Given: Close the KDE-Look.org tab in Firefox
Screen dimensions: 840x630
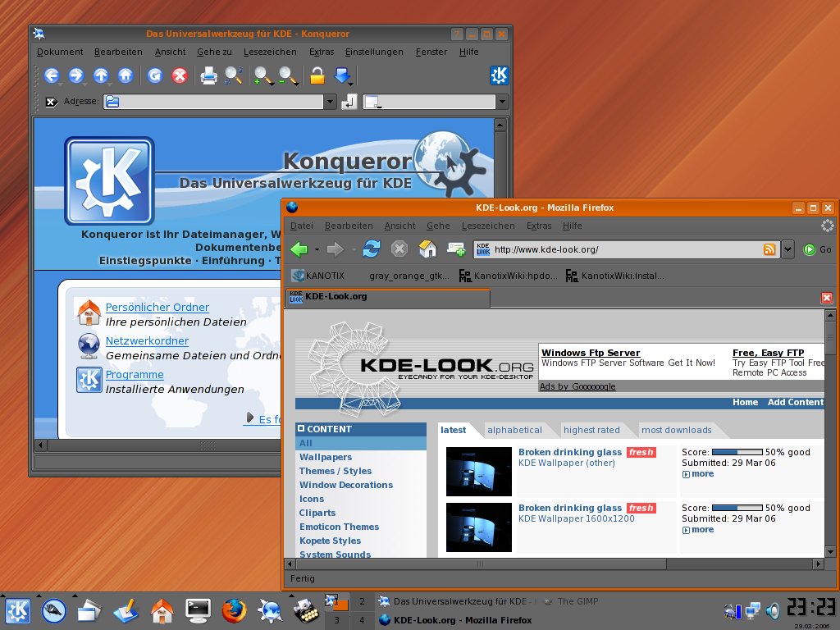Looking at the screenshot, I should tap(827, 298).
